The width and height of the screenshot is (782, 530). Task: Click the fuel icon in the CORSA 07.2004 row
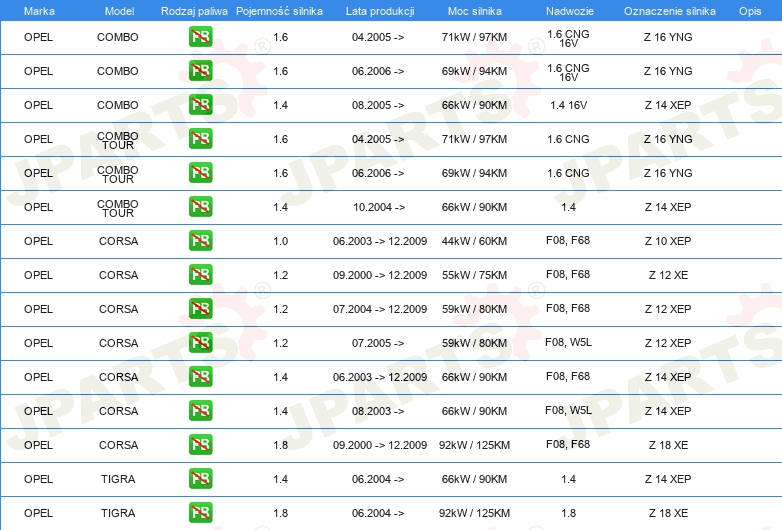(200, 309)
